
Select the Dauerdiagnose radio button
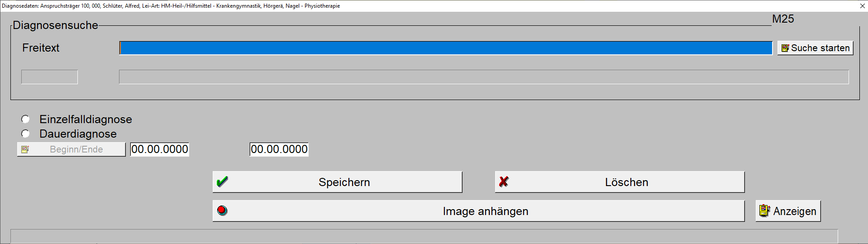[x=25, y=134]
